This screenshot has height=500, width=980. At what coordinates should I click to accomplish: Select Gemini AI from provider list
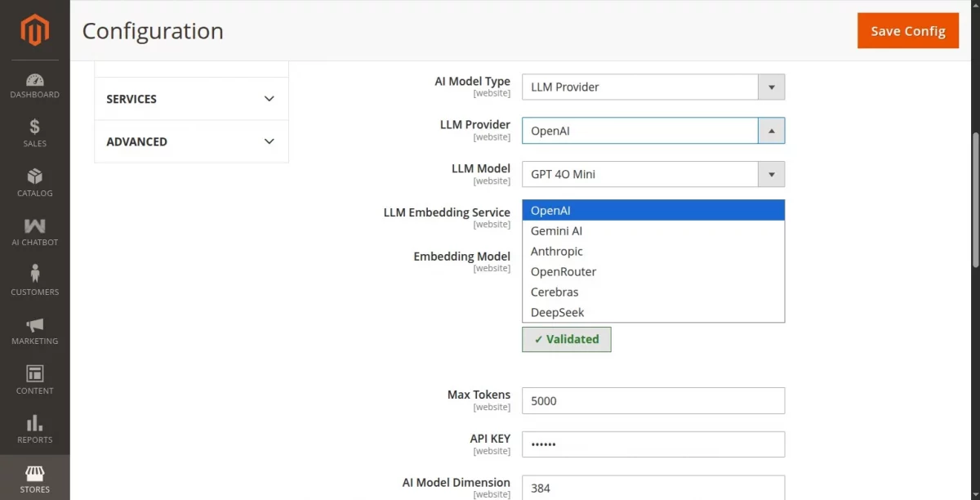coord(556,231)
